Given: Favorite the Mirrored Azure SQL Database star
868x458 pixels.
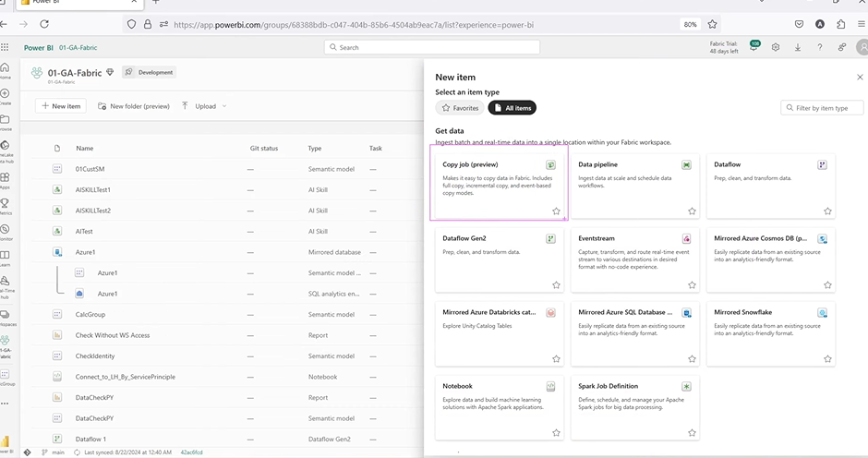Looking at the screenshot, I should pos(692,359).
